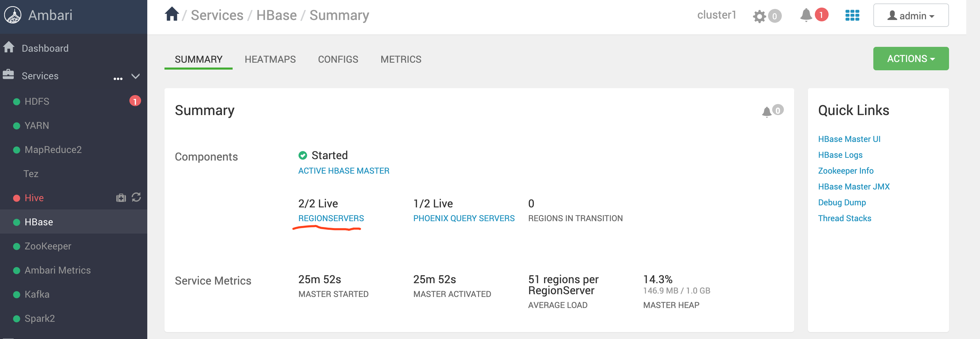Open background operations gear icon
Image resolution: width=980 pixels, height=339 pixels.
pyautogui.click(x=759, y=16)
